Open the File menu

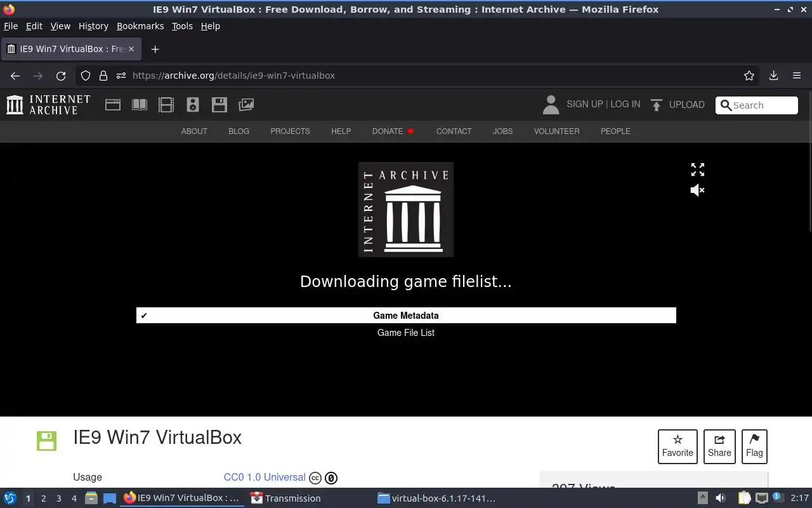[11, 26]
